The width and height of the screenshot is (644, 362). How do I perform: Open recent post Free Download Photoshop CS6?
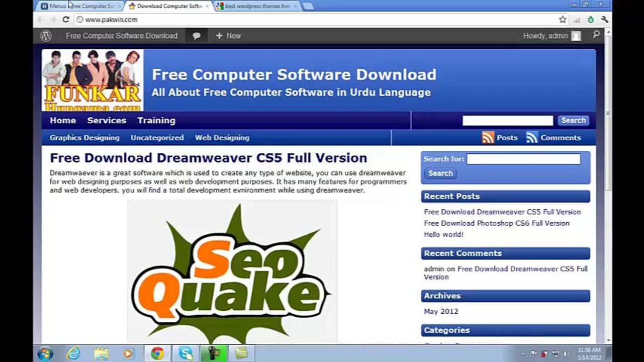pyautogui.click(x=497, y=223)
